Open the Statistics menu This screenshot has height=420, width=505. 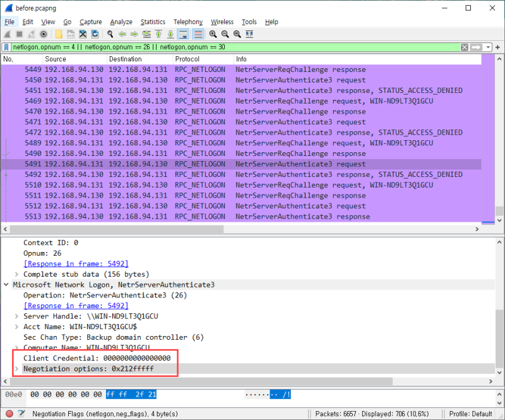click(153, 21)
